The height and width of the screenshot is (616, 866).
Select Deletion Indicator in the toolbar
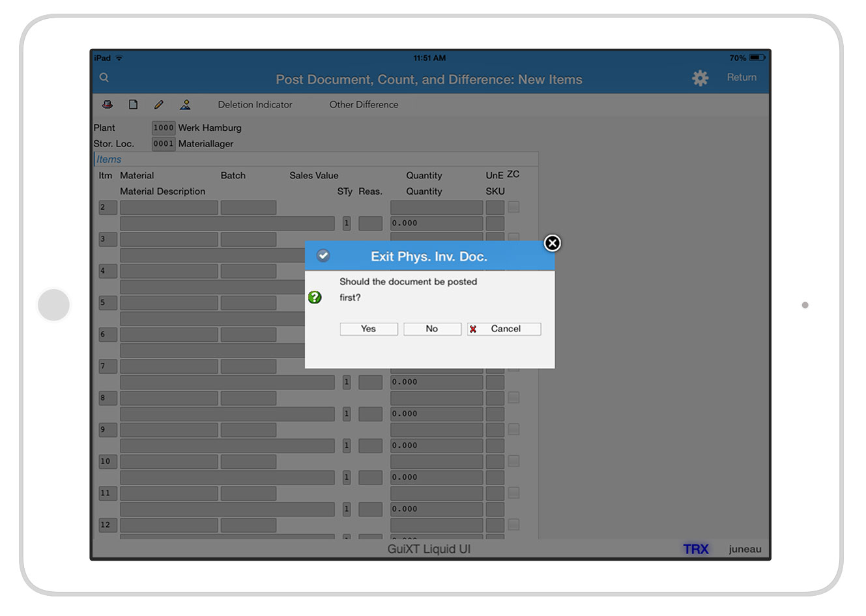255,104
